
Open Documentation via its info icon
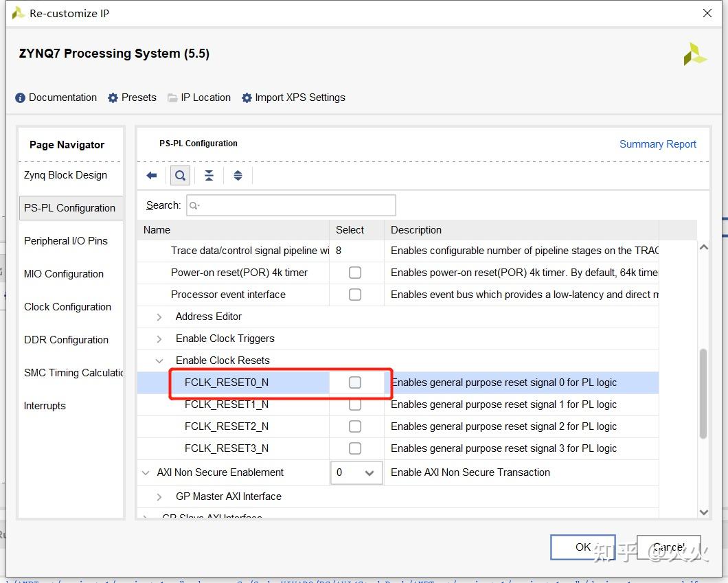[21, 98]
